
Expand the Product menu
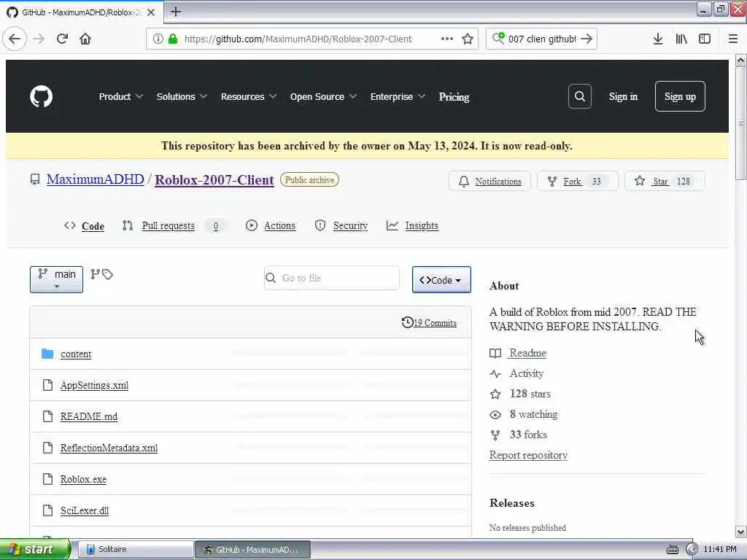(x=121, y=97)
